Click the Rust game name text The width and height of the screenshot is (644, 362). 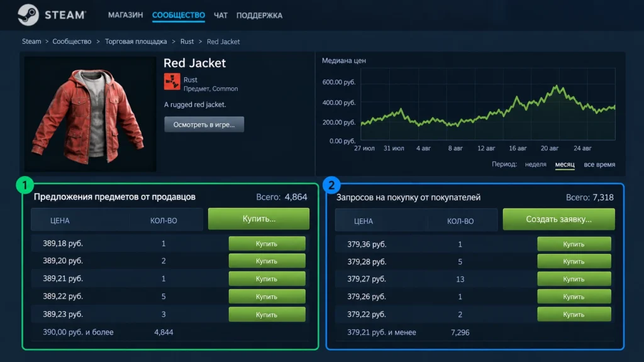pos(190,80)
